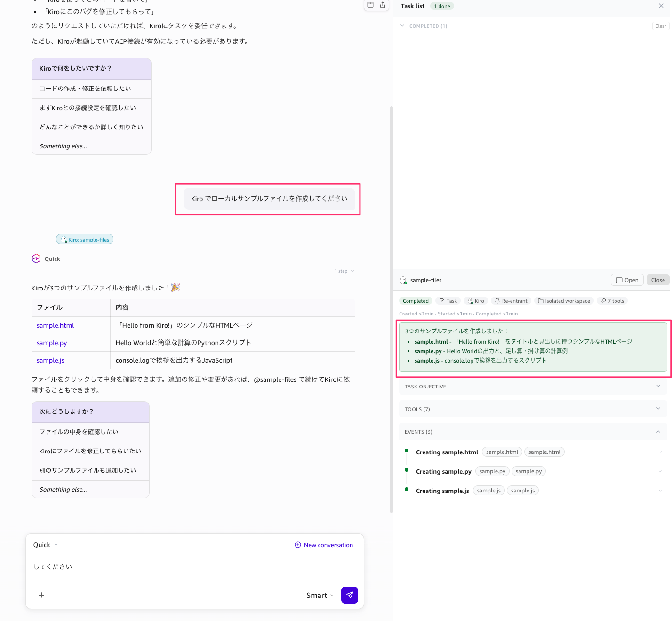Collapse the EVENTS (3) section
The image size is (672, 621).
(x=533, y=431)
